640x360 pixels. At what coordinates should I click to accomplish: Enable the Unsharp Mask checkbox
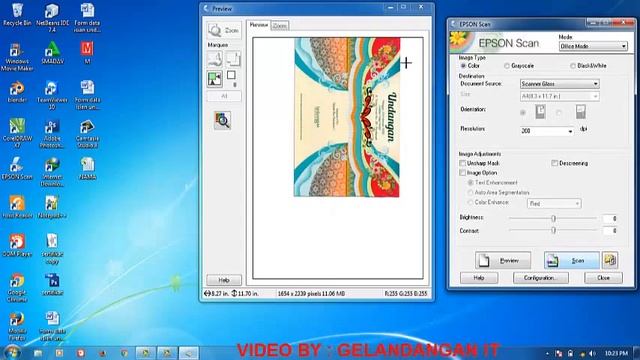click(462, 163)
